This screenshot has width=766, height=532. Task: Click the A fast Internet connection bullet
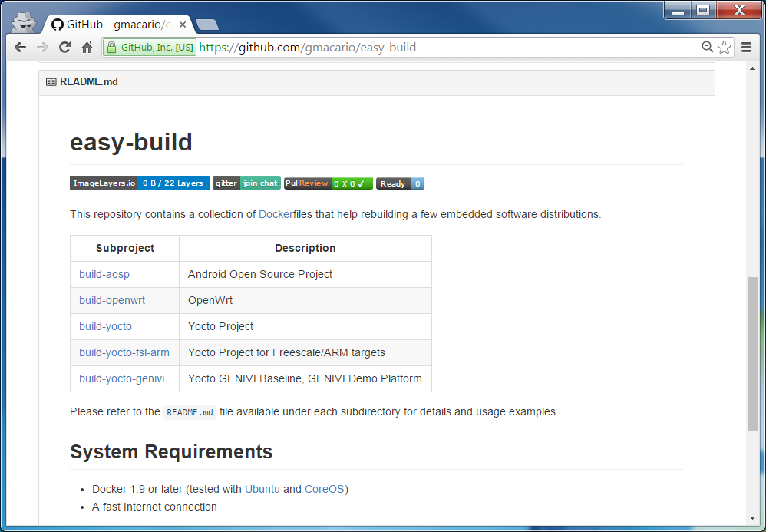[154, 507]
